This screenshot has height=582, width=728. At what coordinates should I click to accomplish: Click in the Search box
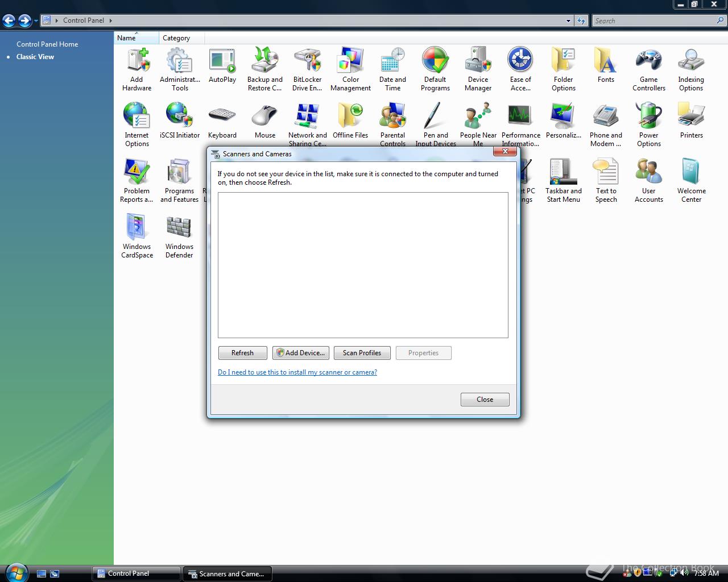pyautogui.click(x=653, y=21)
